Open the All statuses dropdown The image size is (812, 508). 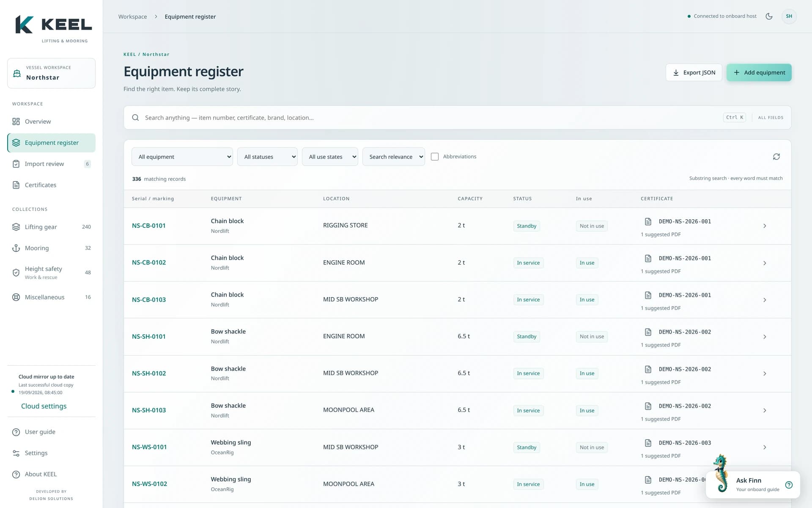(x=267, y=157)
